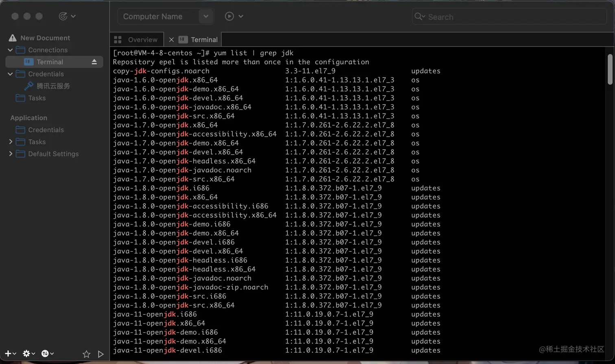Image resolution: width=615 pixels, height=364 pixels.
Task: Click "java-1.8.0-openjdk.i686" package name
Action: point(161,188)
